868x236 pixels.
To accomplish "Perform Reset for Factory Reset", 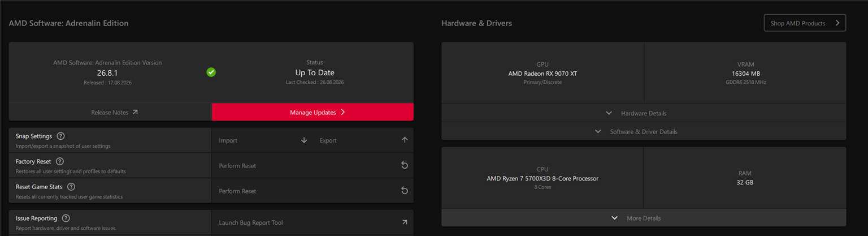I will pos(313,166).
